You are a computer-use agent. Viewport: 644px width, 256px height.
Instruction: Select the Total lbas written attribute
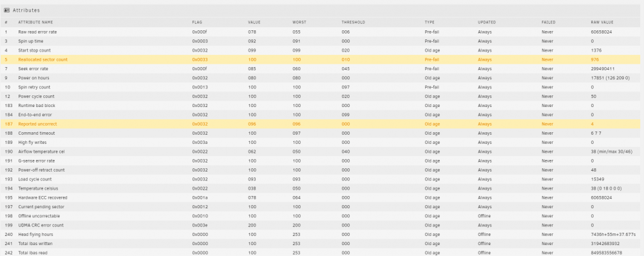point(35,244)
